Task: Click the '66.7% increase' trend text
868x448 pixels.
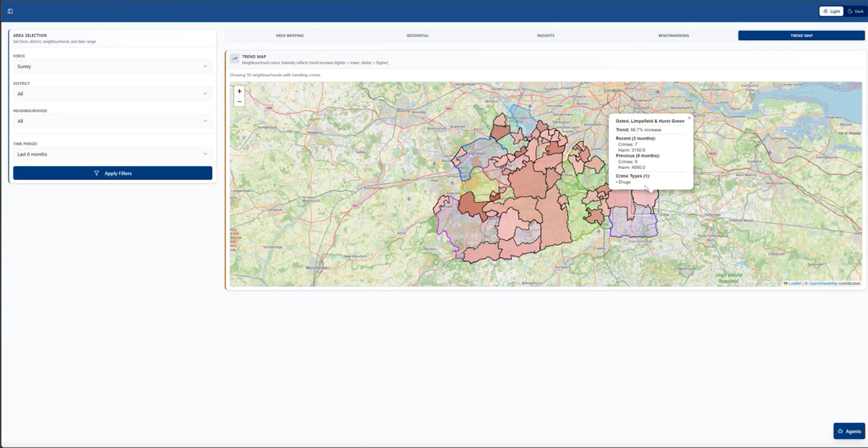Action: [646, 130]
